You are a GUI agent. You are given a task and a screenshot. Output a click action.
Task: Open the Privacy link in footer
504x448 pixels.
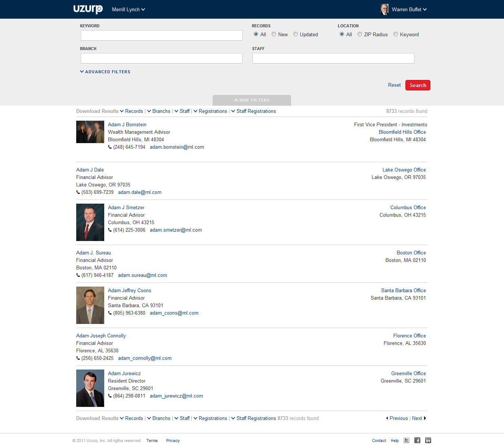point(173,441)
